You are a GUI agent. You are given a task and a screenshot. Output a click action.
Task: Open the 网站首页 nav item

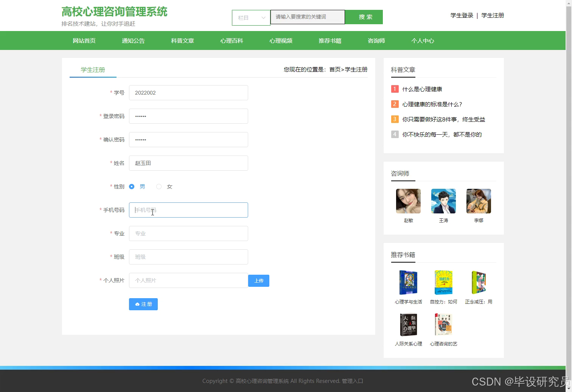[x=84, y=41]
